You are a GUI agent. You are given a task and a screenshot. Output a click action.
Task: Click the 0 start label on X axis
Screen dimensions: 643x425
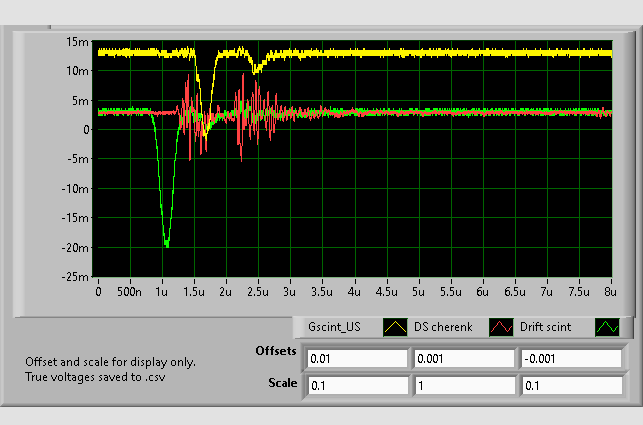coord(98,292)
